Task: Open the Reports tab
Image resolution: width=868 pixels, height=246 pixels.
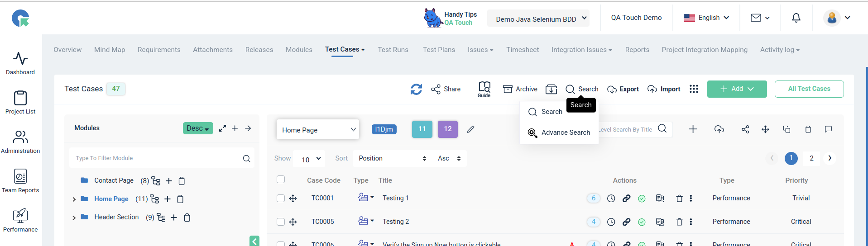Action: click(637, 50)
